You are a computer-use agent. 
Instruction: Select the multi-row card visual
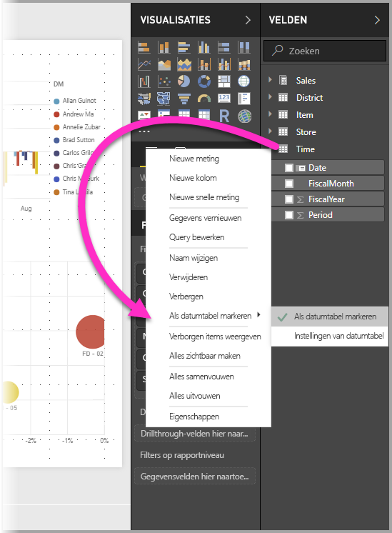244,99
